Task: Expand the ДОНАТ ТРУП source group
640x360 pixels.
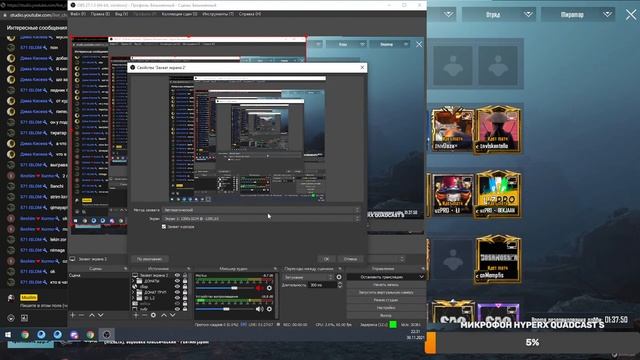Action: click(x=133, y=292)
